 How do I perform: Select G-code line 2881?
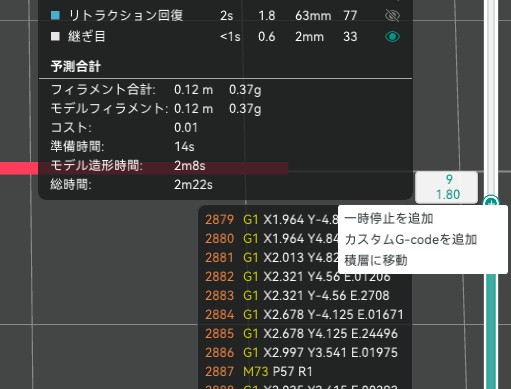pyautogui.click(x=271, y=257)
